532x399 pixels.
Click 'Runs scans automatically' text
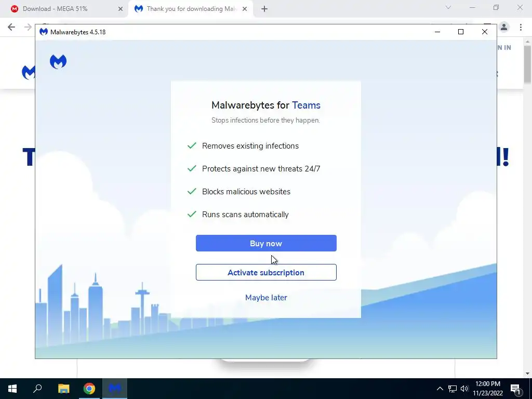(245, 215)
